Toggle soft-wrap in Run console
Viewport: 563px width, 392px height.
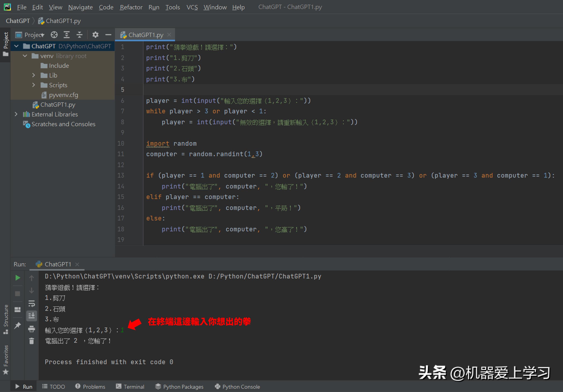[x=31, y=303]
